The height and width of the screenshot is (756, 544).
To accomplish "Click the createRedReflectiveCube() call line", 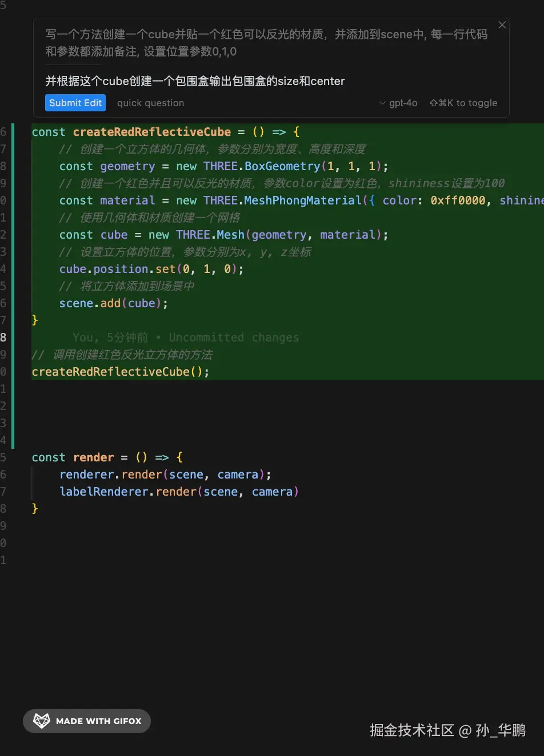I will point(120,372).
